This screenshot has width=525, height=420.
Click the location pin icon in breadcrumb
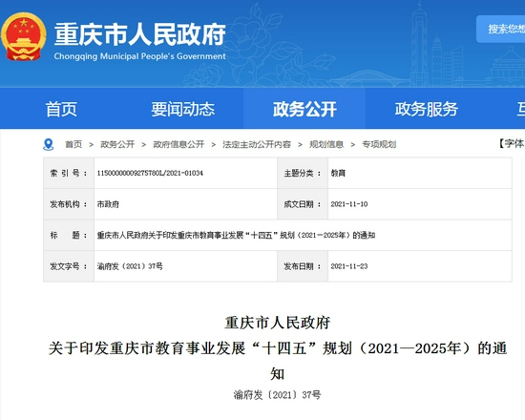click(x=49, y=144)
